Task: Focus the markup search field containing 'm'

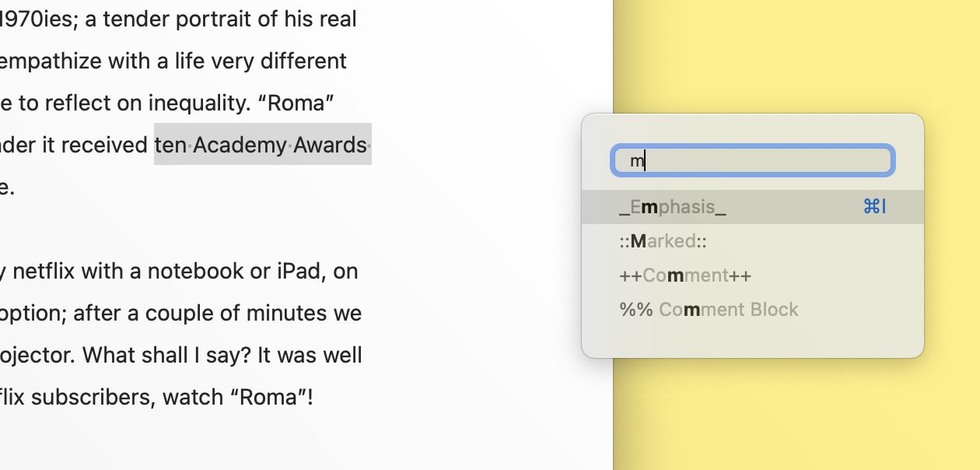Action: point(753,160)
